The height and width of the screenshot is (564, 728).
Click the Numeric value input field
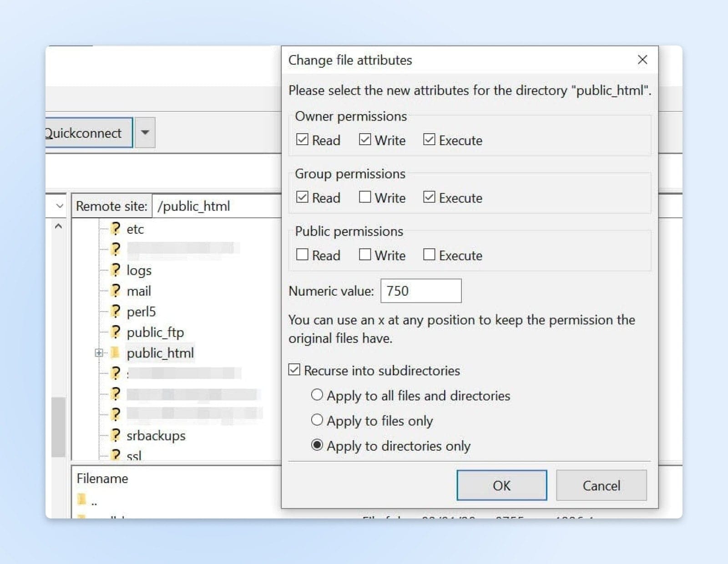[421, 291]
